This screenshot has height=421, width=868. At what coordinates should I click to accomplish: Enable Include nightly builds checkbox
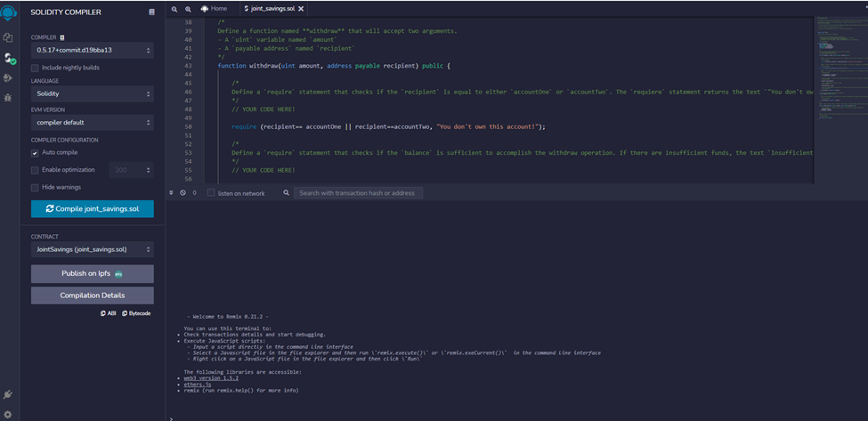pyautogui.click(x=35, y=68)
